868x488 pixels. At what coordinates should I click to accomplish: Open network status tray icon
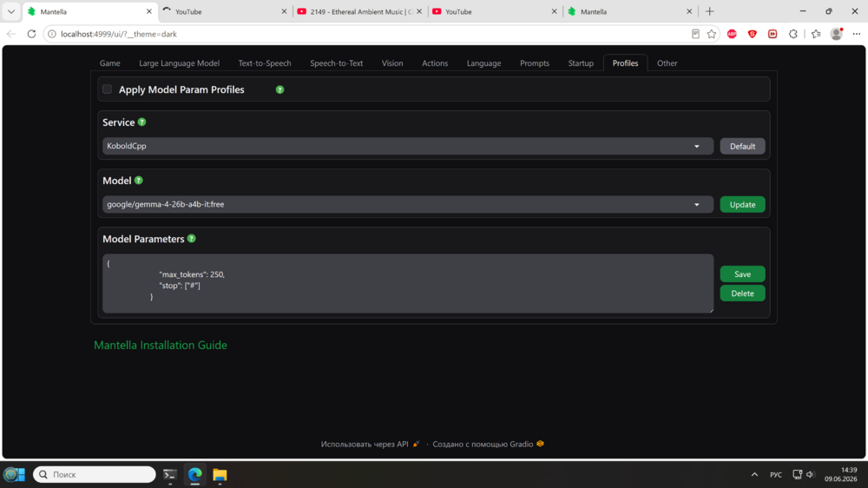click(797, 475)
